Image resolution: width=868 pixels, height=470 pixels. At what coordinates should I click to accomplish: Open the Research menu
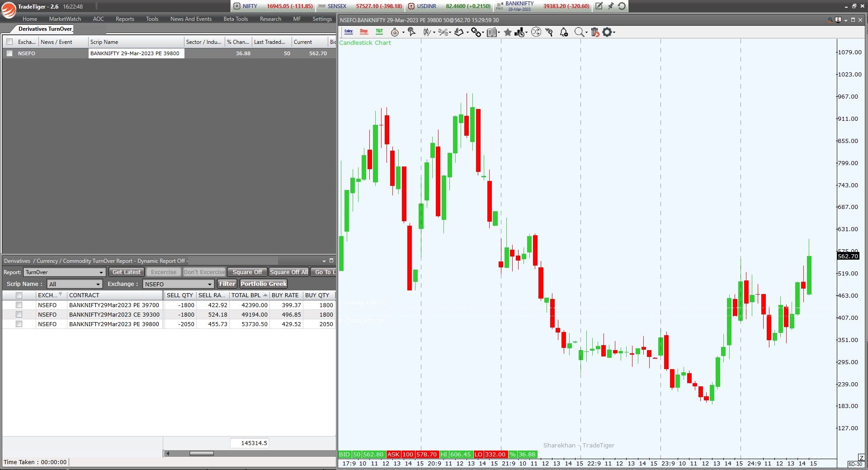pyautogui.click(x=270, y=19)
